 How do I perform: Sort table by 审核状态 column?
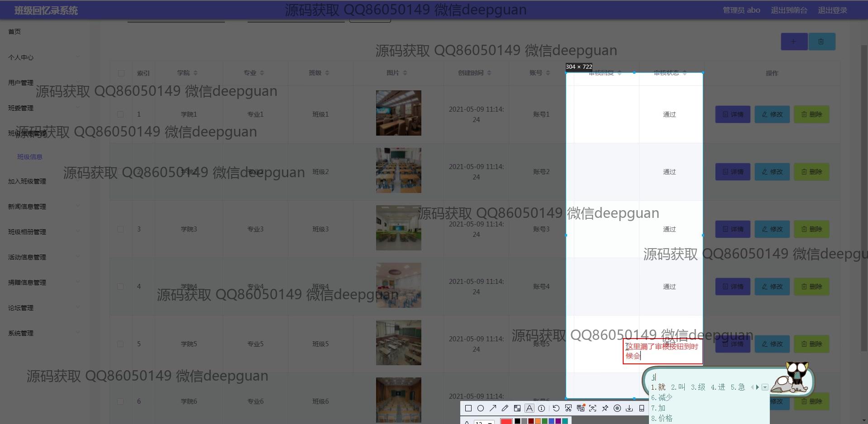[x=685, y=73]
